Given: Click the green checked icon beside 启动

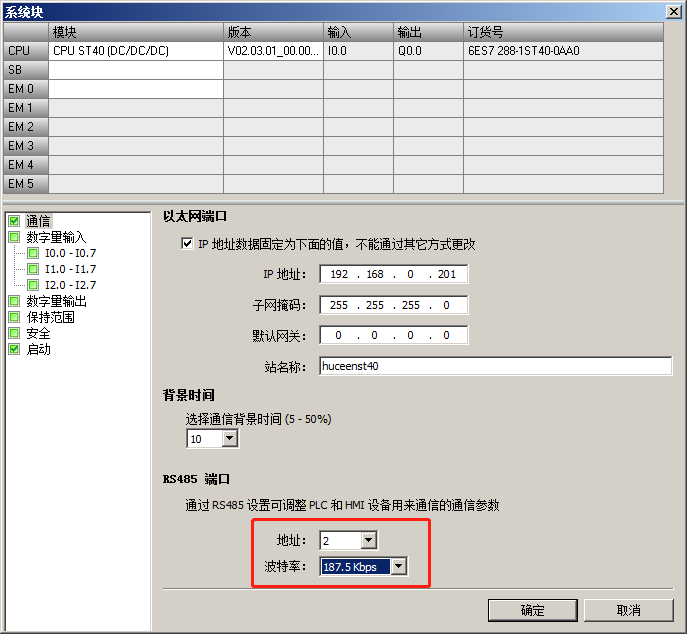Looking at the screenshot, I should (x=14, y=349).
